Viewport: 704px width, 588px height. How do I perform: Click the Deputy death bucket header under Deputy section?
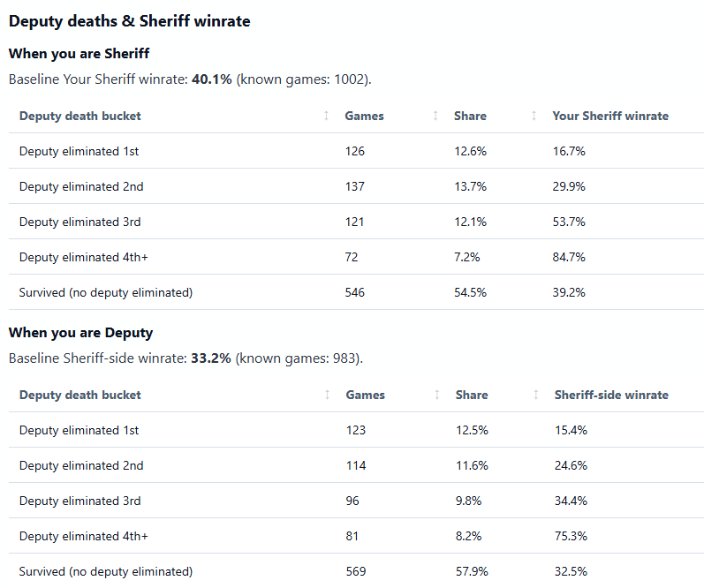79,395
